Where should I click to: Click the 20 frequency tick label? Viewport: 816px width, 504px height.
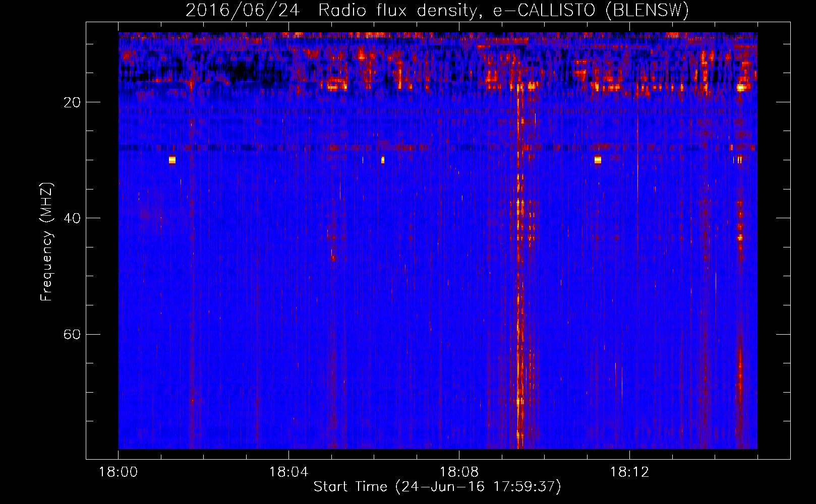[72, 102]
